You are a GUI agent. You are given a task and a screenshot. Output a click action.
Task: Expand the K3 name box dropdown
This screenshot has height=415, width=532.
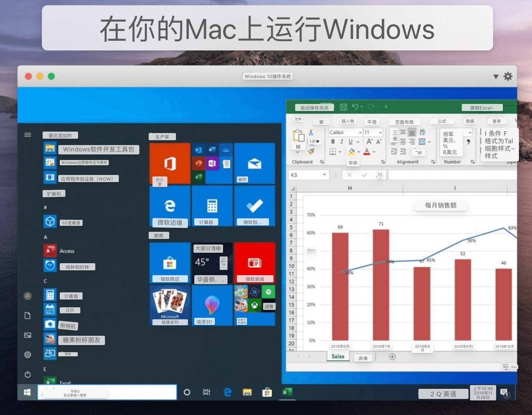(325, 175)
